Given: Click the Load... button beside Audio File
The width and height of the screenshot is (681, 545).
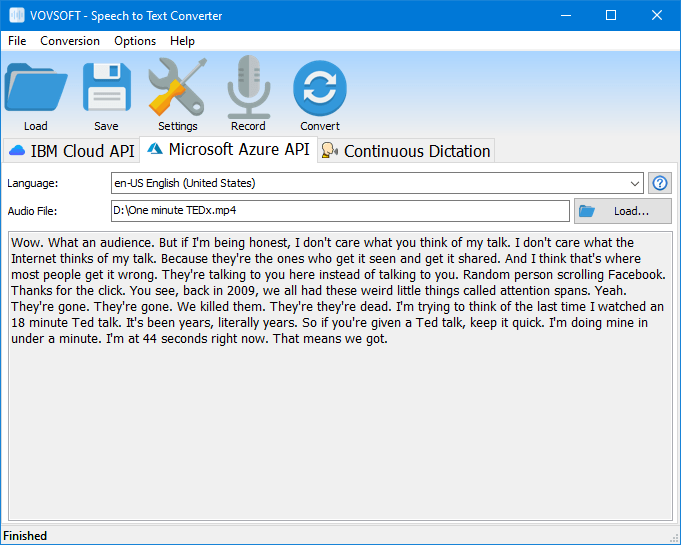Looking at the screenshot, I should [622, 211].
